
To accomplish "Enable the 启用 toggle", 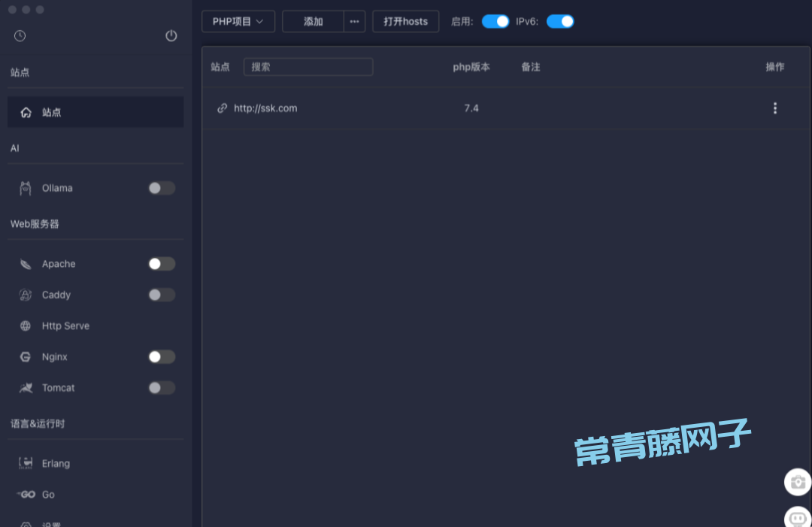I will [495, 22].
